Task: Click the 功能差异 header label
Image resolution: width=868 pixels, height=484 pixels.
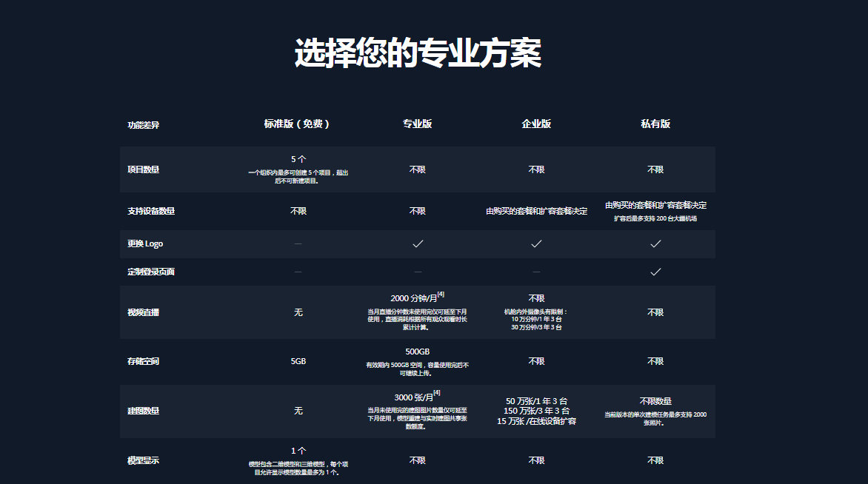Action: click(x=143, y=125)
